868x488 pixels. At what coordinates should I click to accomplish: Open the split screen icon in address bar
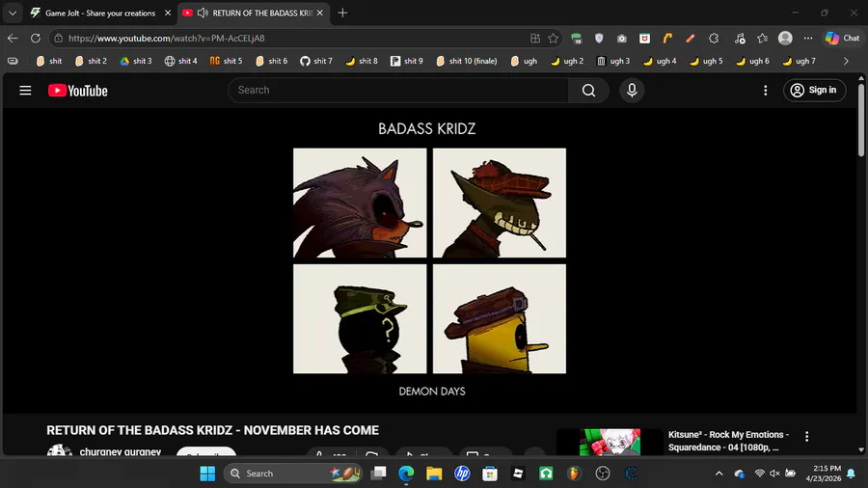coord(534,39)
